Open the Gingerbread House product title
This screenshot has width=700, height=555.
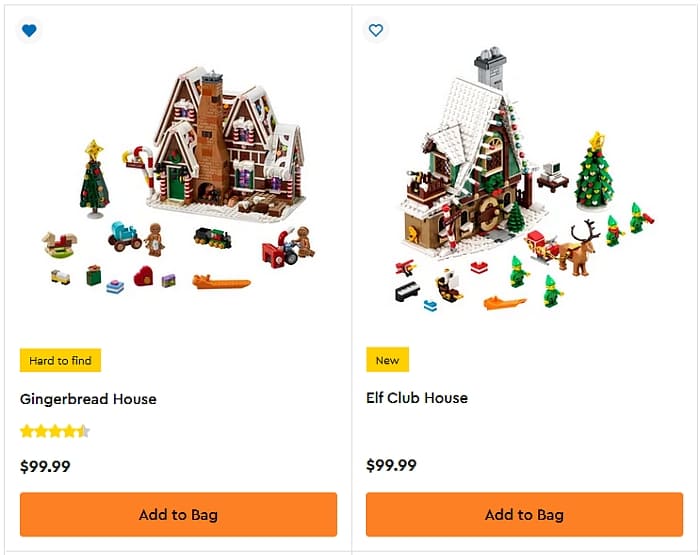tap(88, 399)
